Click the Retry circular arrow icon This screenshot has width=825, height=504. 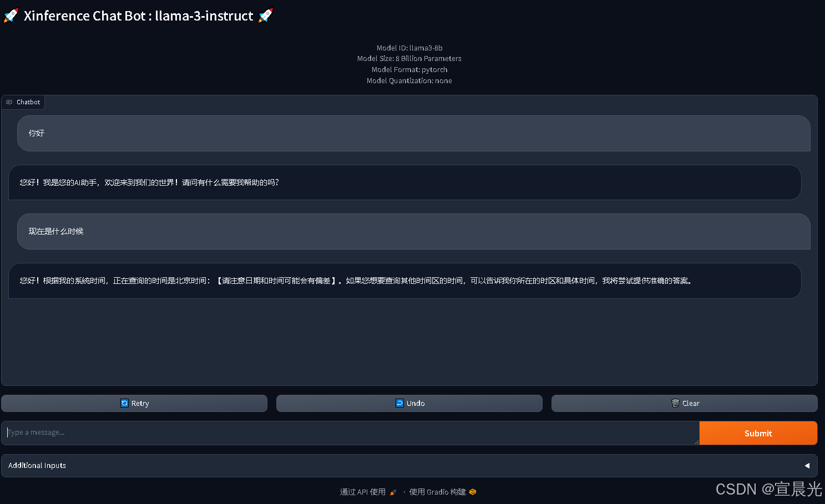tap(125, 403)
